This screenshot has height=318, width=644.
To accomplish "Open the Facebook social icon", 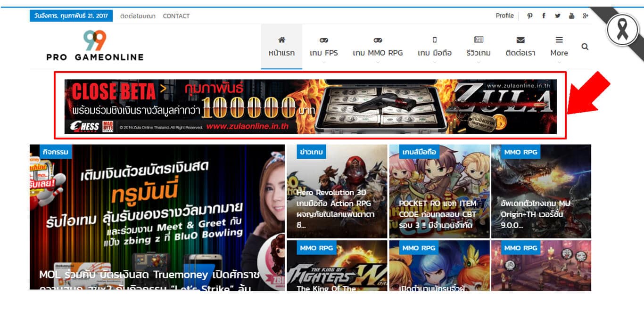I will point(544,16).
